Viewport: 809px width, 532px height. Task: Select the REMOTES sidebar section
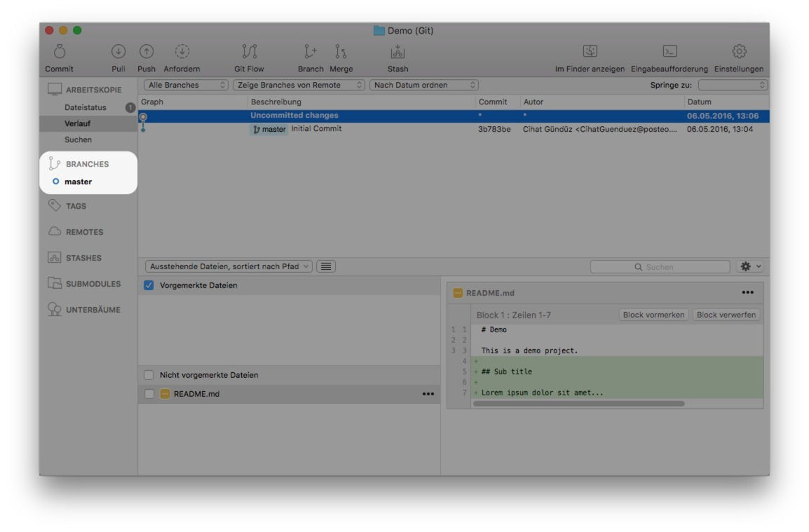(76, 232)
